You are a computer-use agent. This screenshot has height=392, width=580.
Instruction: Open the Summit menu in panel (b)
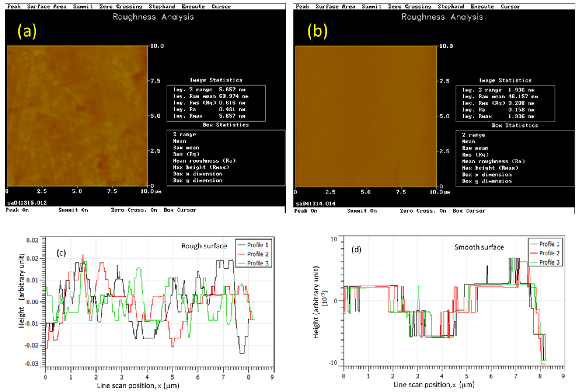click(372, 6)
